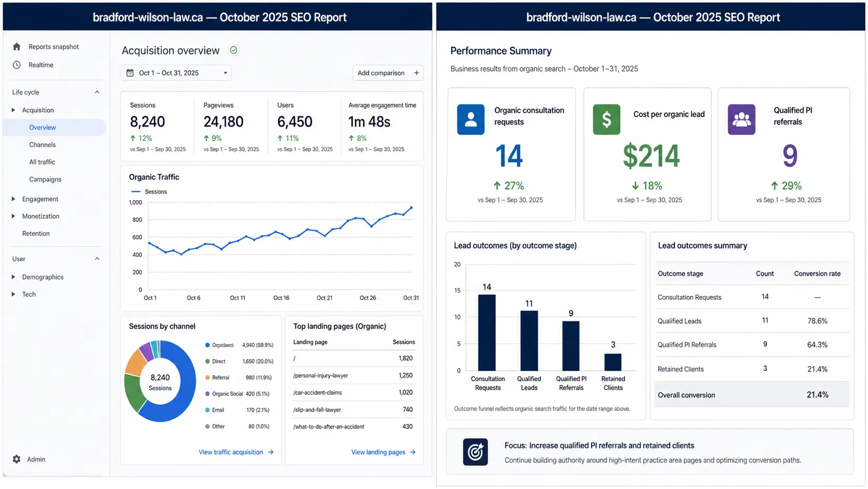Viewport: 868px width, 489px height.
Task: Click the blue person icon on consultation requests card
Action: (471, 120)
